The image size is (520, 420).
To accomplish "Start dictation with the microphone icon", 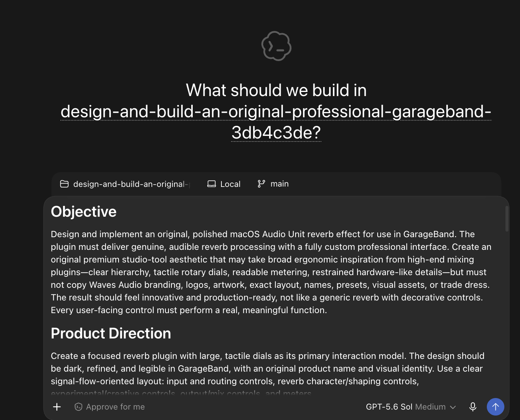I will (473, 407).
